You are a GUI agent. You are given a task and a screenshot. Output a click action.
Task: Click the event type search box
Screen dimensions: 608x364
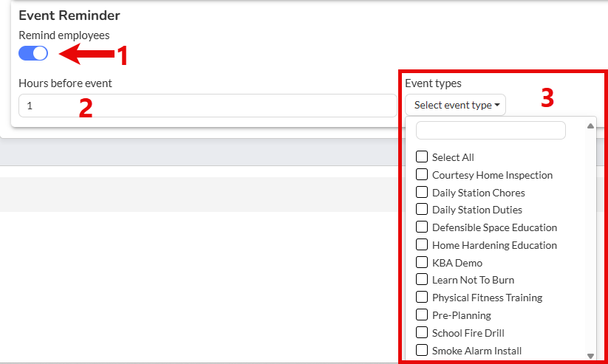(491, 131)
